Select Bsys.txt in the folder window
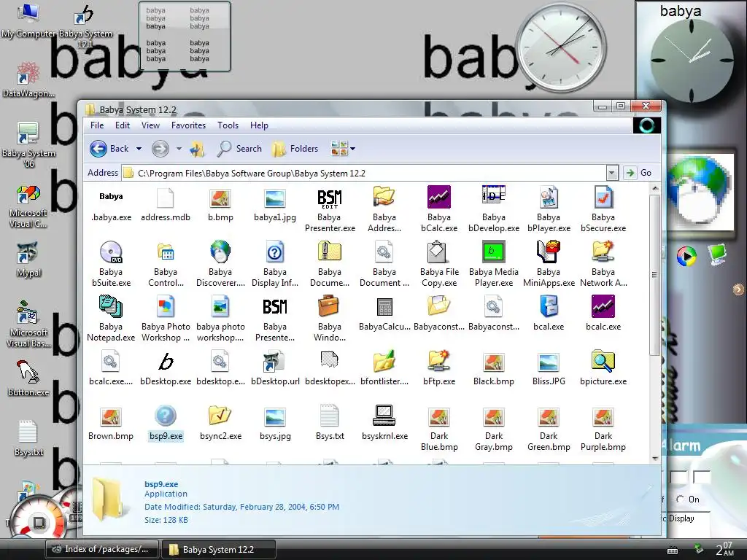This screenshot has width=747, height=560. 330,416
